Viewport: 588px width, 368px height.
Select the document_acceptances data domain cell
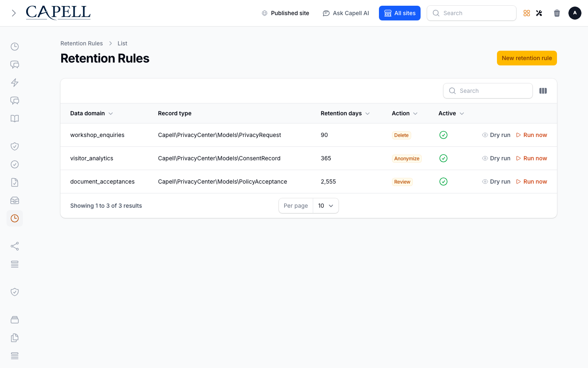pyautogui.click(x=102, y=182)
